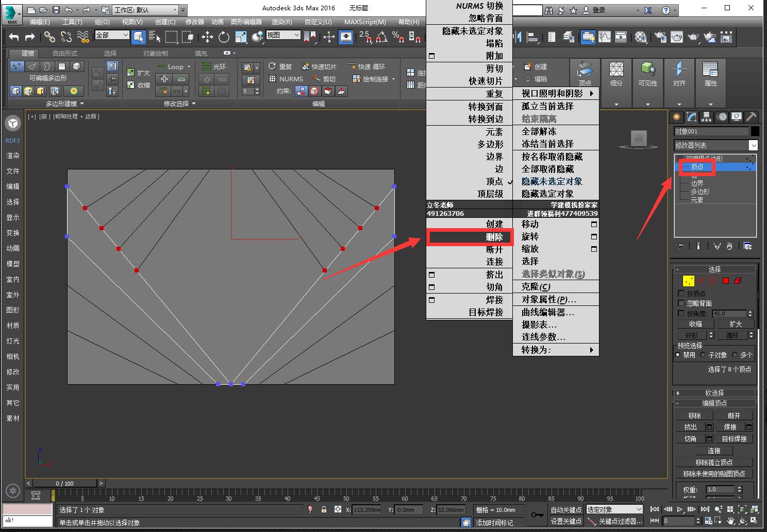Select the 禁用 preview selection radio
The height and width of the screenshot is (532, 767).
click(678, 355)
